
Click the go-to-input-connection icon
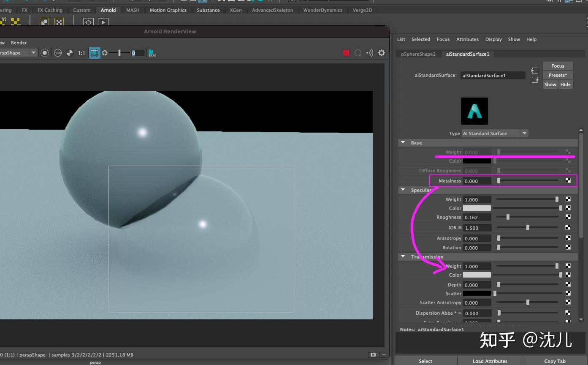tap(535, 71)
